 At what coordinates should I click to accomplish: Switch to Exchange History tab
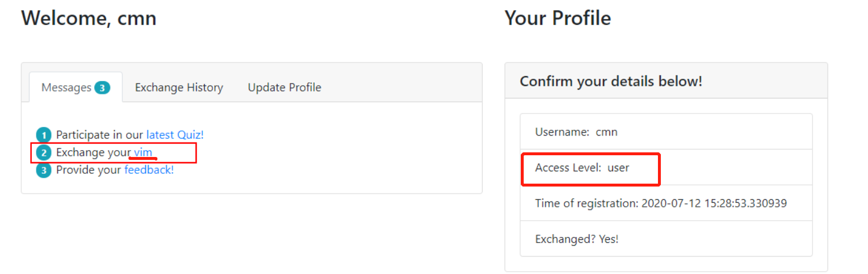pyautogui.click(x=179, y=87)
